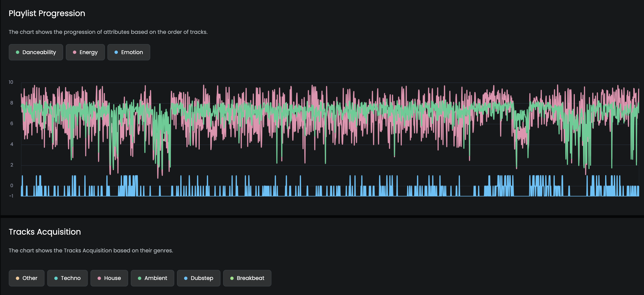Toggle the Breakbeat genre chip
This screenshot has width=644, height=295.
point(247,278)
